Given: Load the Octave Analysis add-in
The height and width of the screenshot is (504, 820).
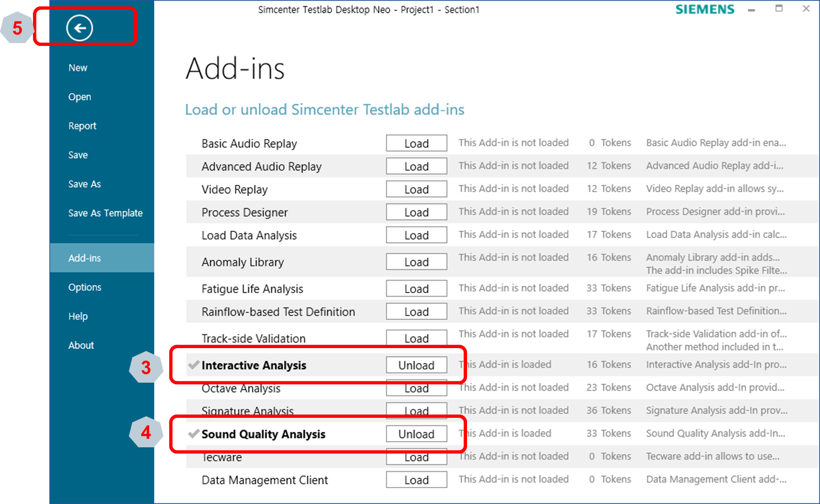Looking at the screenshot, I should [417, 389].
